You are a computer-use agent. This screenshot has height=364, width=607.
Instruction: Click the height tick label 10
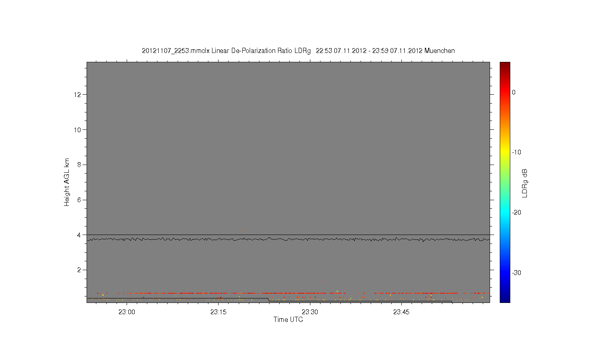[78, 129]
